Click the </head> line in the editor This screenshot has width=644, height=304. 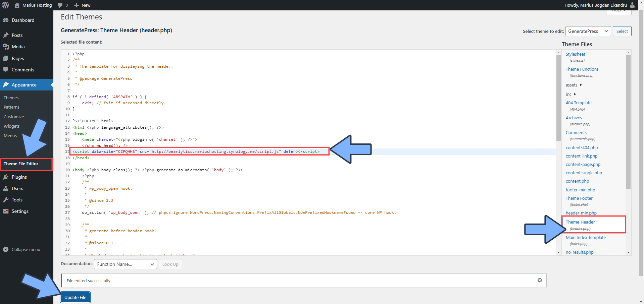pos(81,158)
